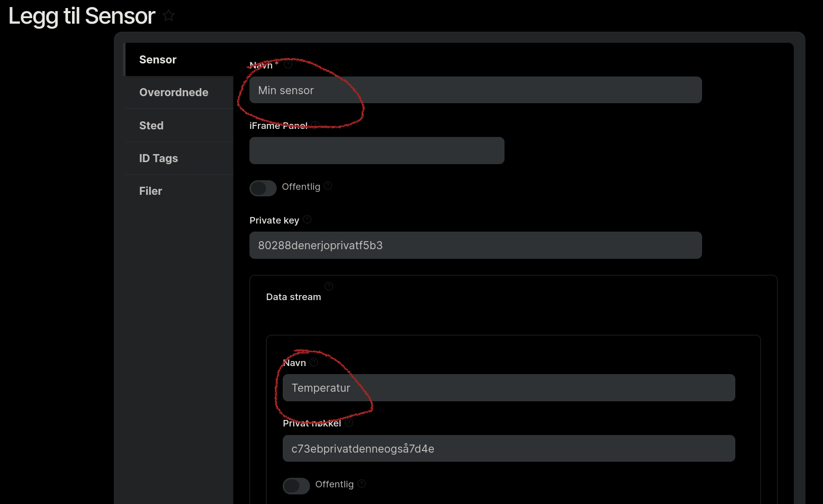This screenshot has height=504, width=823.
Task: Click help icon beside Privat nøkkel label
Action: coord(349,423)
